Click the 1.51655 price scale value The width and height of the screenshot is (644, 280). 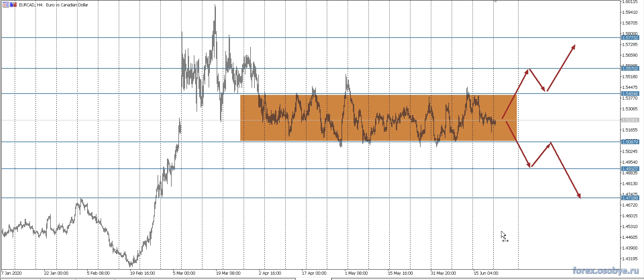(x=630, y=130)
